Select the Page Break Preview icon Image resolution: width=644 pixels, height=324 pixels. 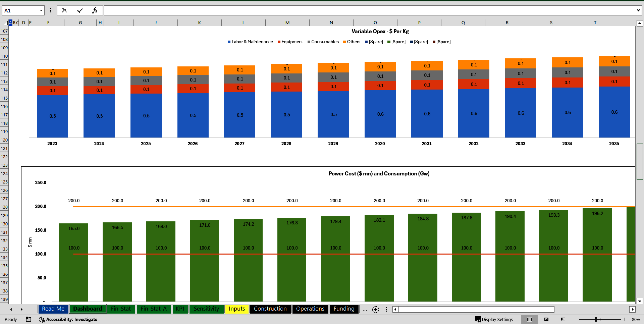(x=563, y=319)
